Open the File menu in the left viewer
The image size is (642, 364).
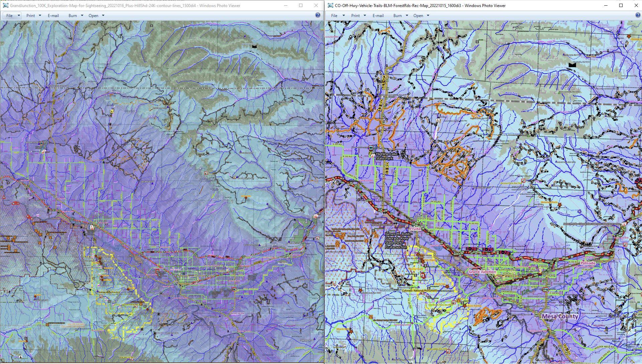pyautogui.click(x=9, y=15)
